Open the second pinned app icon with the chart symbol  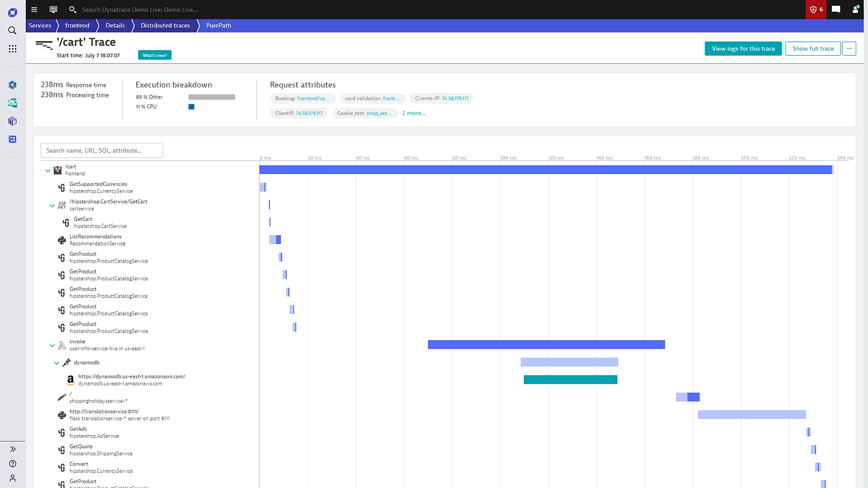13,103
